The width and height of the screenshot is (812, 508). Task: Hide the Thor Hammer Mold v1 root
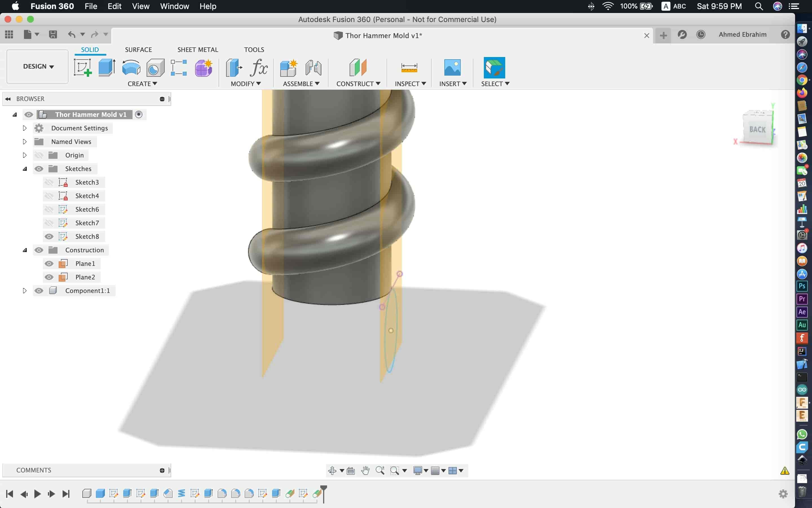[x=28, y=115]
